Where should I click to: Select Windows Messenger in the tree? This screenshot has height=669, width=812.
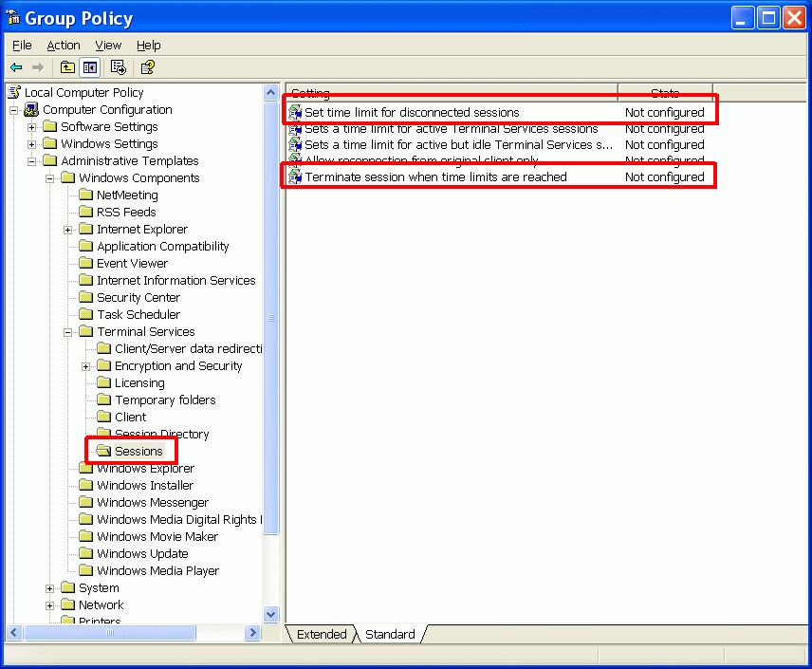(x=153, y=503)
